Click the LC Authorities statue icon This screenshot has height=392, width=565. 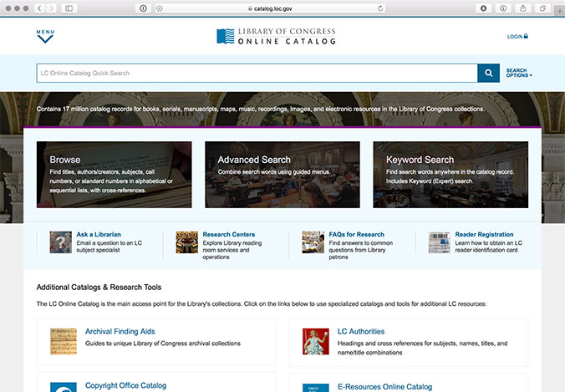[314, 341]
